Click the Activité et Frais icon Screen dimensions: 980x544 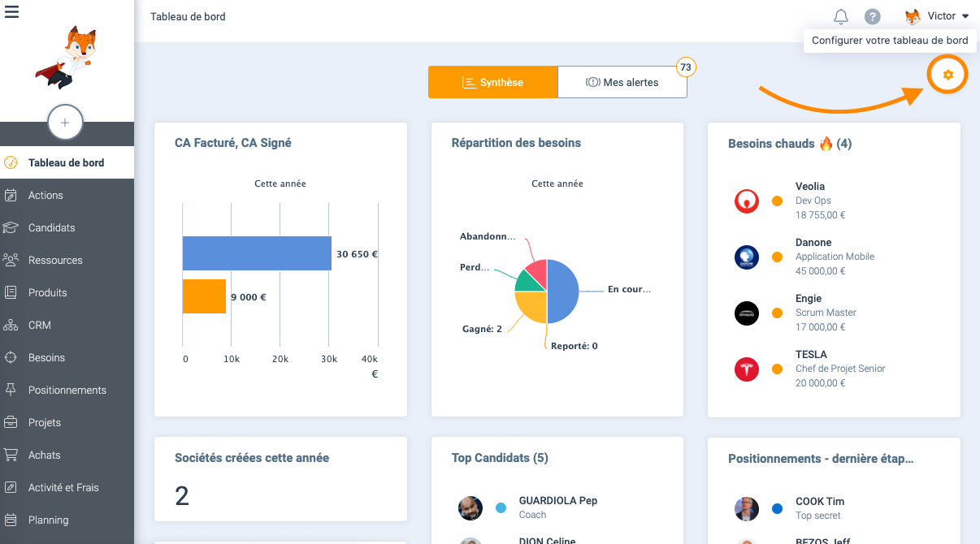point(11,487)
